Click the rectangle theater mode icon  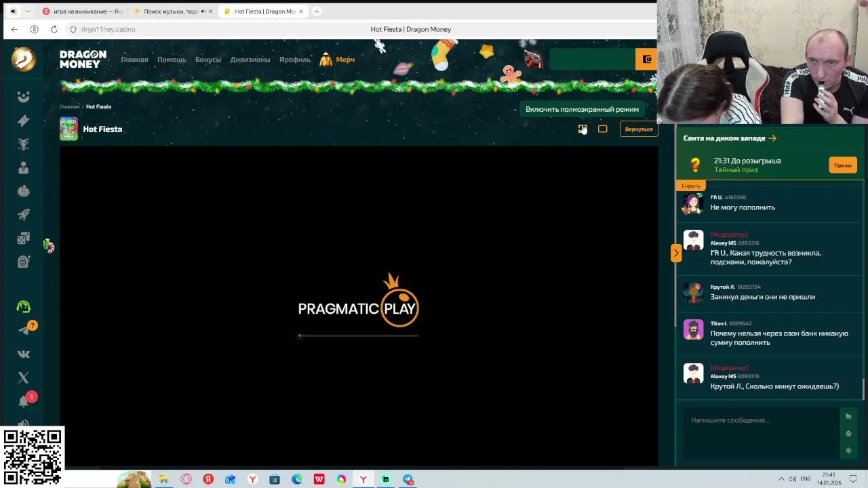(x=602, y=129)
